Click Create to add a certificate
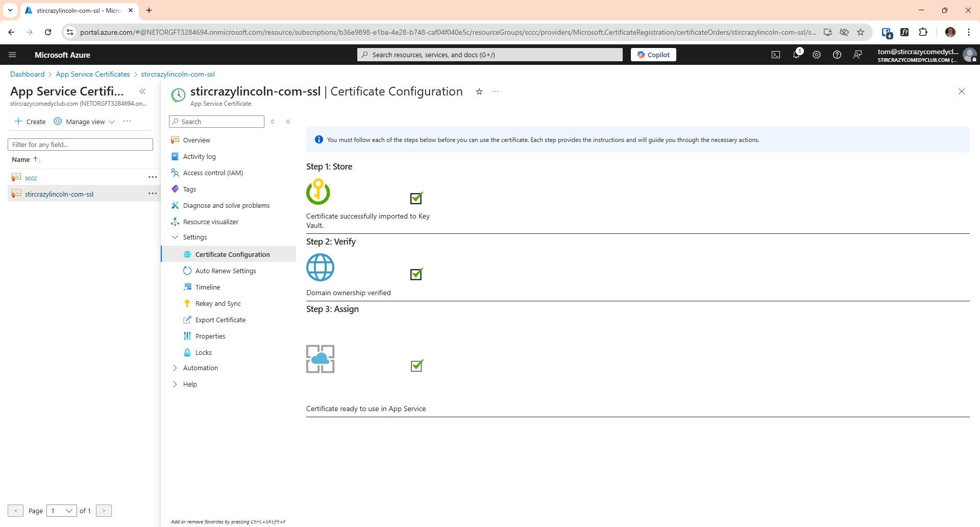The height and width of the screenshot is (527, 980). [30, 122]
